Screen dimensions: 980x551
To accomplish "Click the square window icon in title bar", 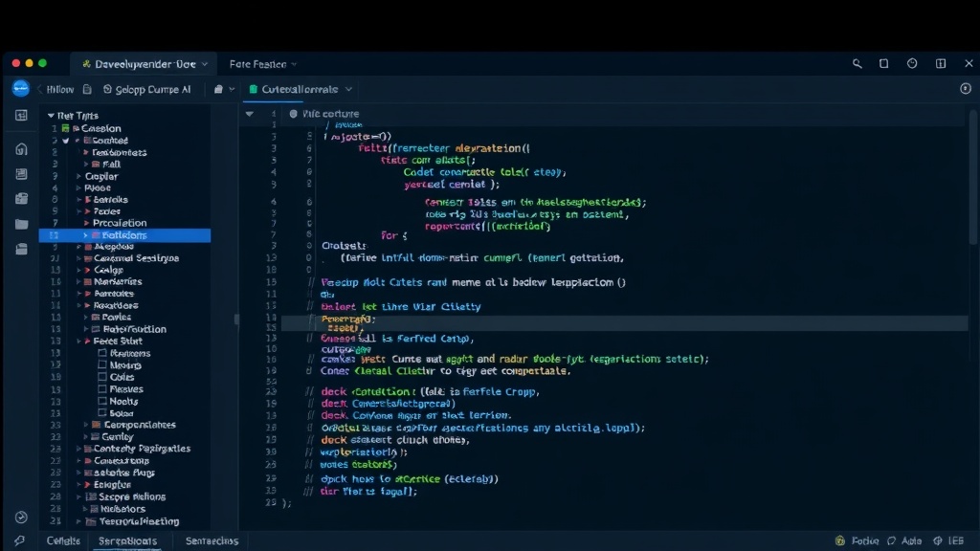I will [x=883, y=64].
